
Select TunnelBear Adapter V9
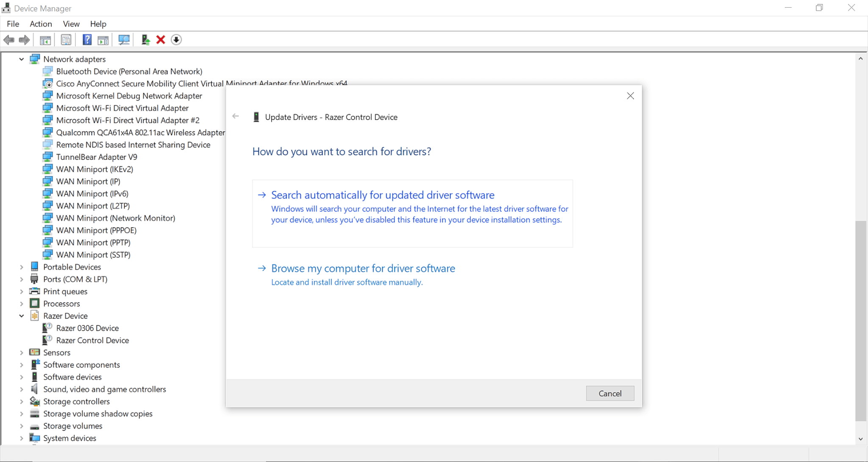97,157
